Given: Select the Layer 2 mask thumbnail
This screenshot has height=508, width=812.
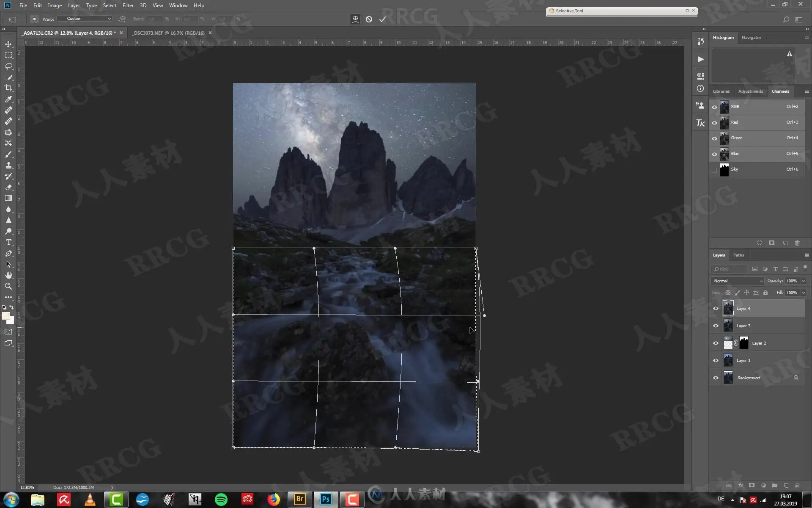Looking at the screenshot, I should tap(743, 343).
